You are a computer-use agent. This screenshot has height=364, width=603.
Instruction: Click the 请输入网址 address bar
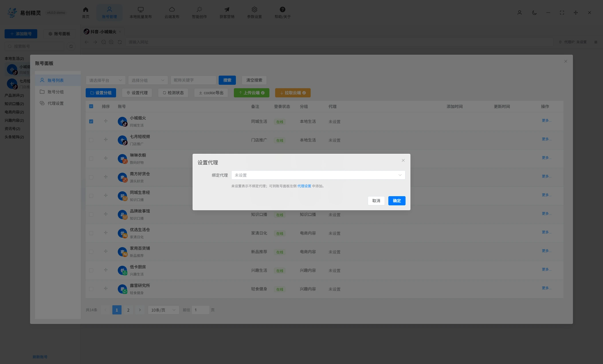click(340, 42)
